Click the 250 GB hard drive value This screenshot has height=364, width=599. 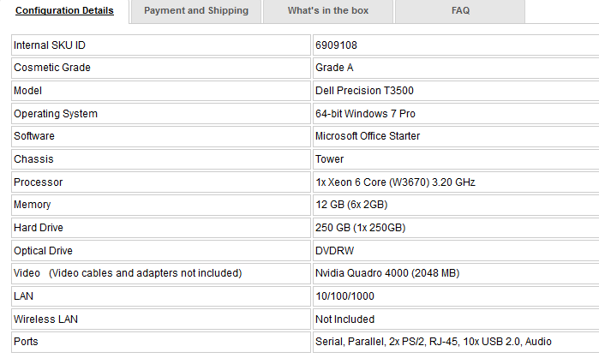point(360,228)
